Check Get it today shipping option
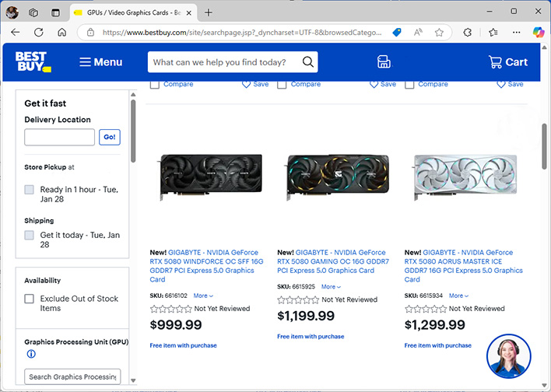This screenshot has width=551, height=392. 29,235
